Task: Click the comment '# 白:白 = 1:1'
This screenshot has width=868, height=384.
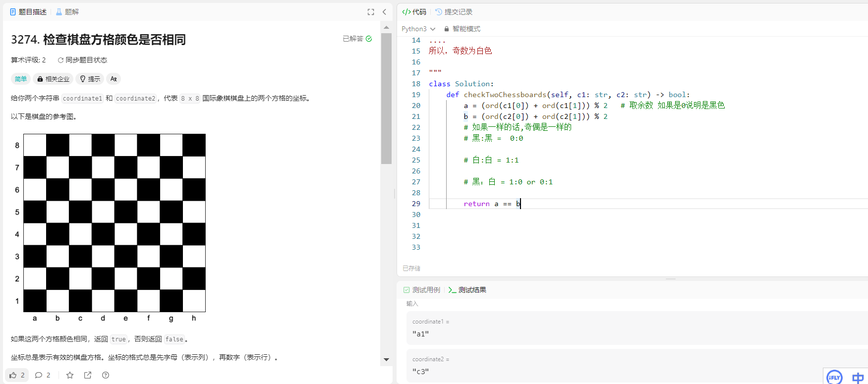Action: tap(491, 160)
